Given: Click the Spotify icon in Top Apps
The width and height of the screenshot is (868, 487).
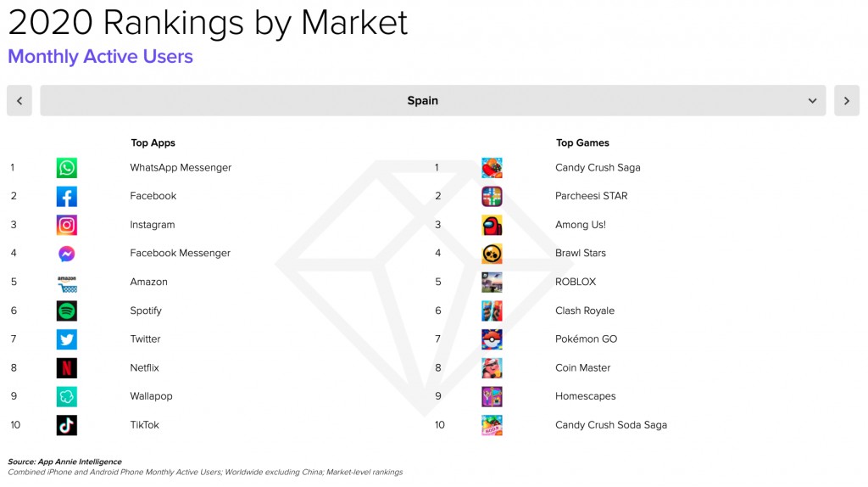Looking at the screenshot, I should coord(66,311).
